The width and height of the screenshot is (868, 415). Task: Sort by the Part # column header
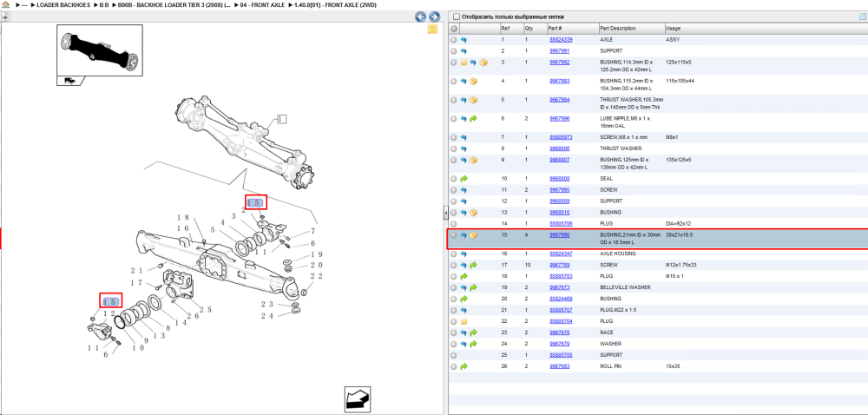point(572,29)
